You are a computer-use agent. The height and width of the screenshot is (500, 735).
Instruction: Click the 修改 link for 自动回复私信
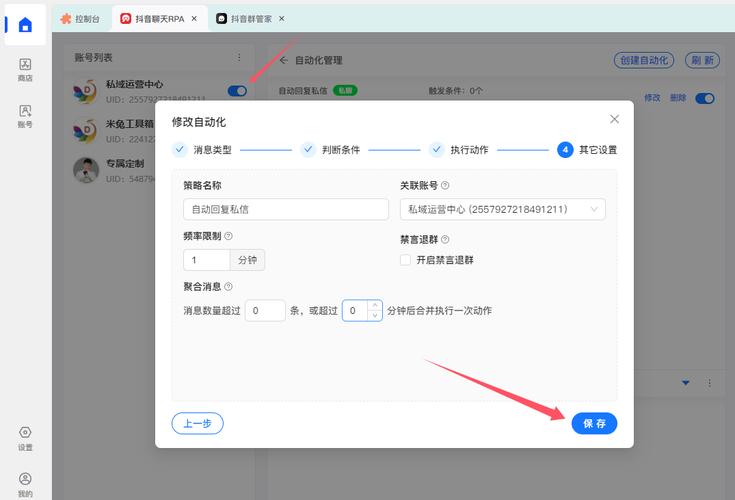(652, 98)
